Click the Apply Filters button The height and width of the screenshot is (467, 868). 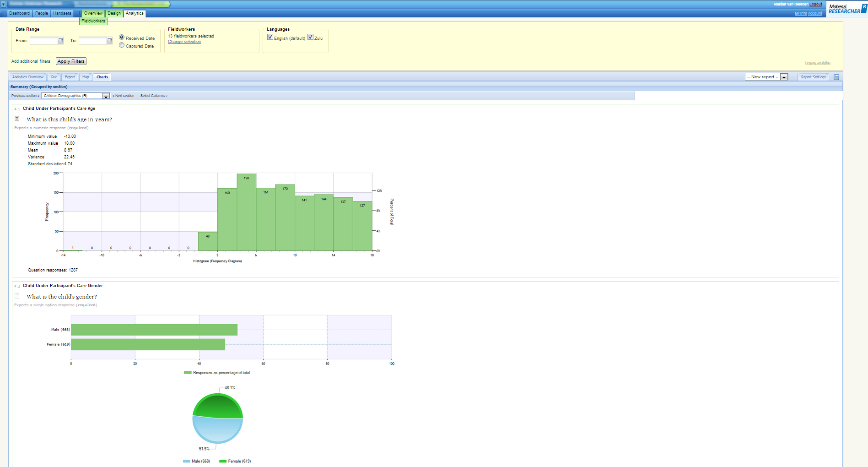coord(71,61)
